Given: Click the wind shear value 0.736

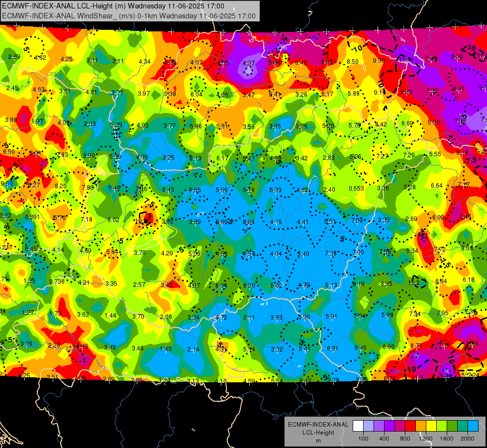Looking at the screenshot, I should point(57,282).
